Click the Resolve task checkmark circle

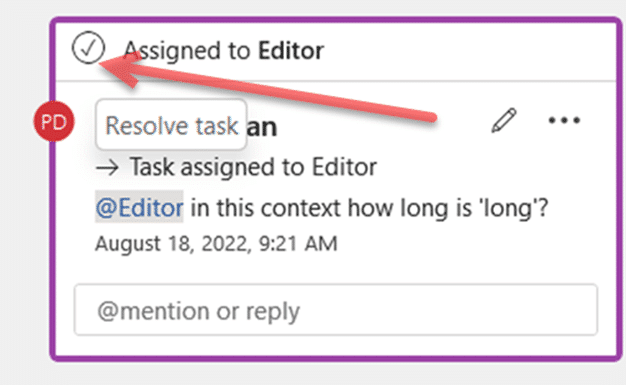[88, 48]
